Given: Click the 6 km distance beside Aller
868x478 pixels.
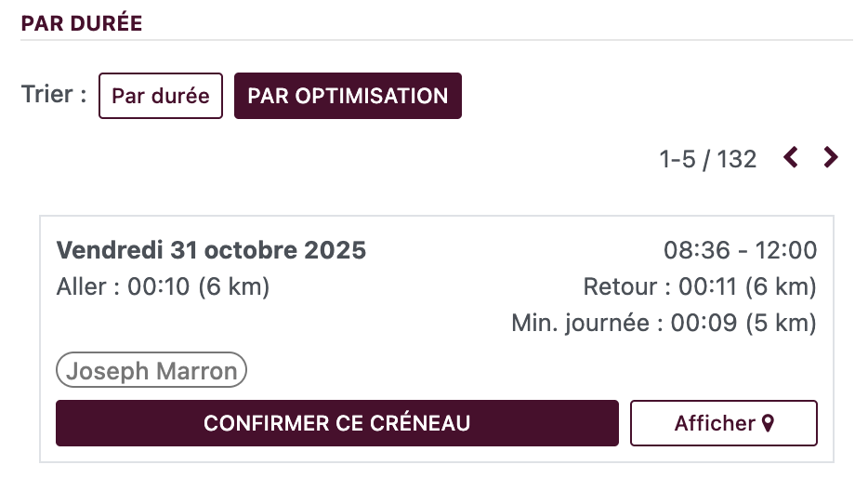Looking at the screenshot, I should [x=234, y=287].
